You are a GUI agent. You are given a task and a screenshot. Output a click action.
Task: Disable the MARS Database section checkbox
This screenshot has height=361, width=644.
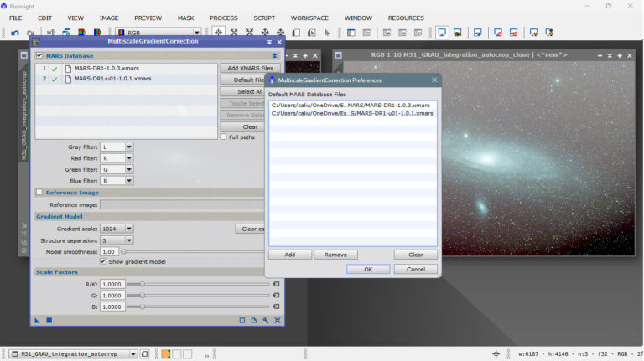click(x=39, y=55)
